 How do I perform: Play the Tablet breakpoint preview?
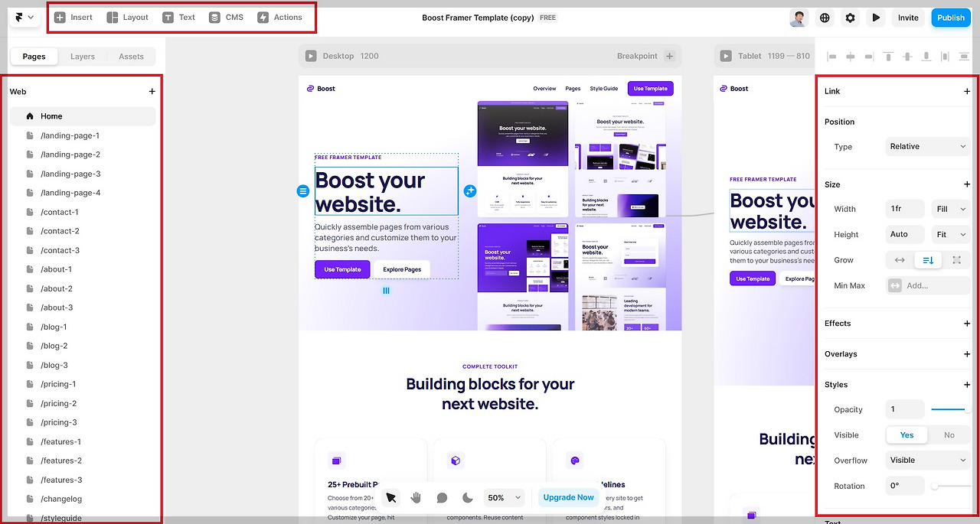coord(725,56)
